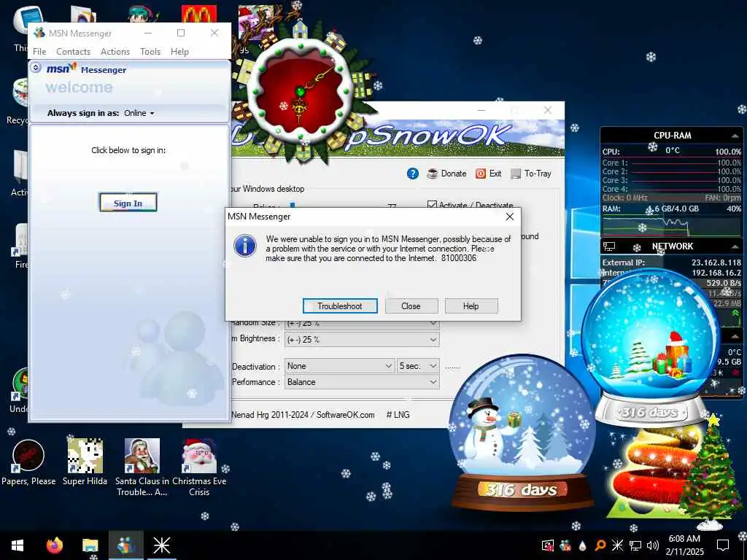This screenshot has width=747, height=560.
Task: Click the red Christmas wreath clock widget
Action: pyautogui.click(x=300, y=91)
